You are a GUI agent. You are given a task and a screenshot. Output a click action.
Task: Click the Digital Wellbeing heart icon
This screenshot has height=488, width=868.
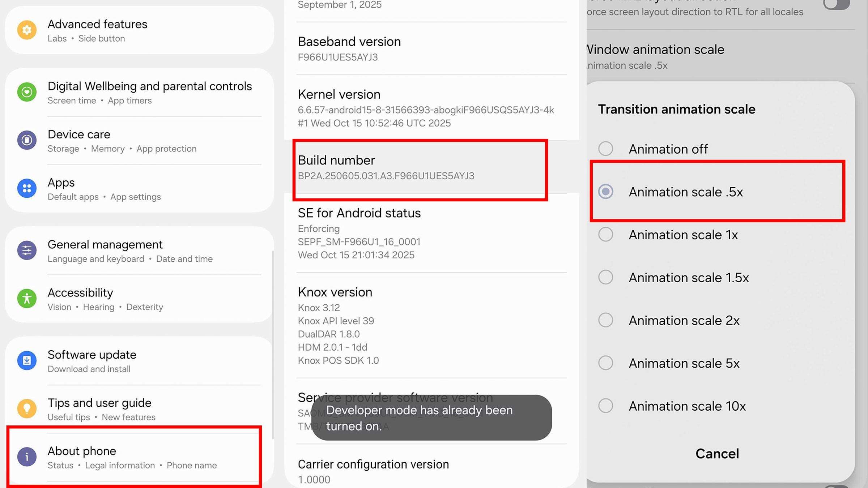coord(27,92)
